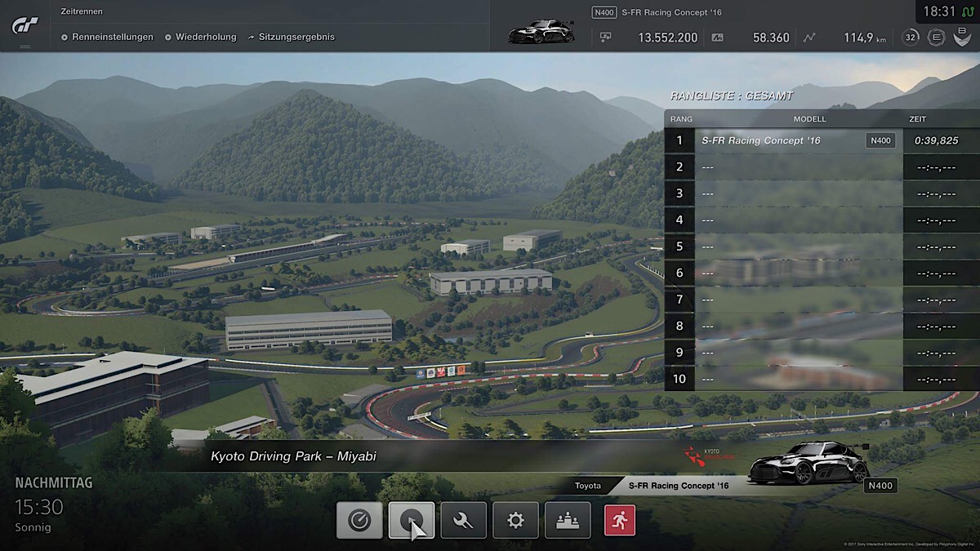Select Sitzungsergebnis menu item

point(291,37)
